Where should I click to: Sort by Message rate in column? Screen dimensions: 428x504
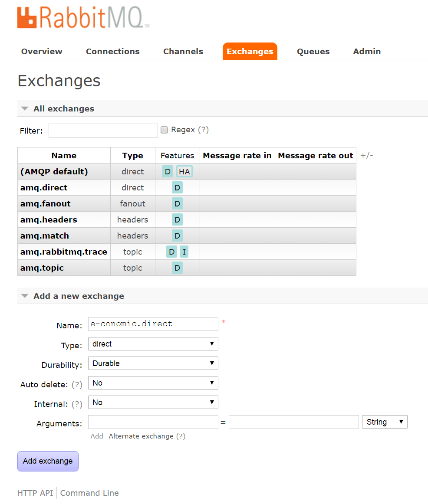[237, 156]
